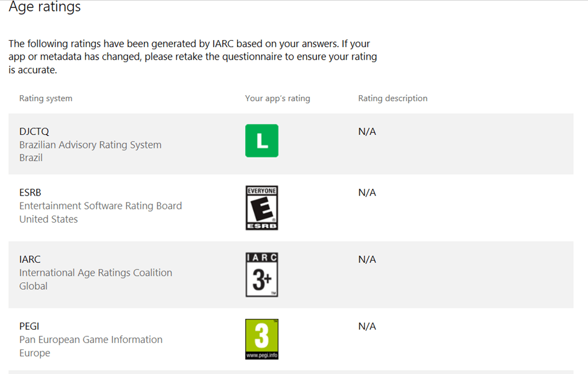Screen dimensions: 588x374
Task: Select the PEGI rating system name
Action: tap(29, 326)
